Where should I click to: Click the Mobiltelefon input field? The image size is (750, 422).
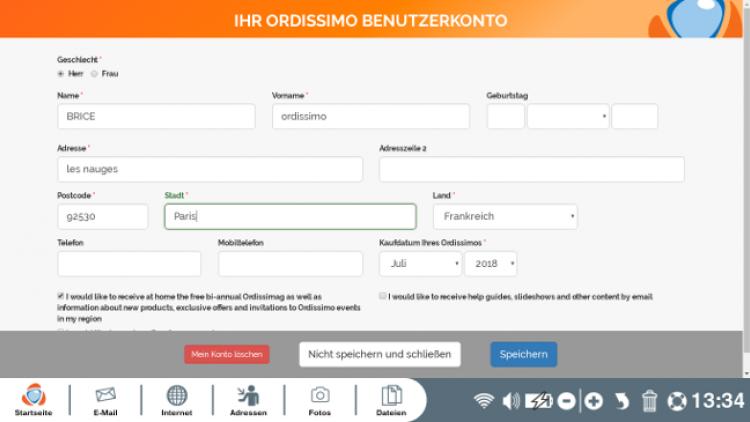290,264
